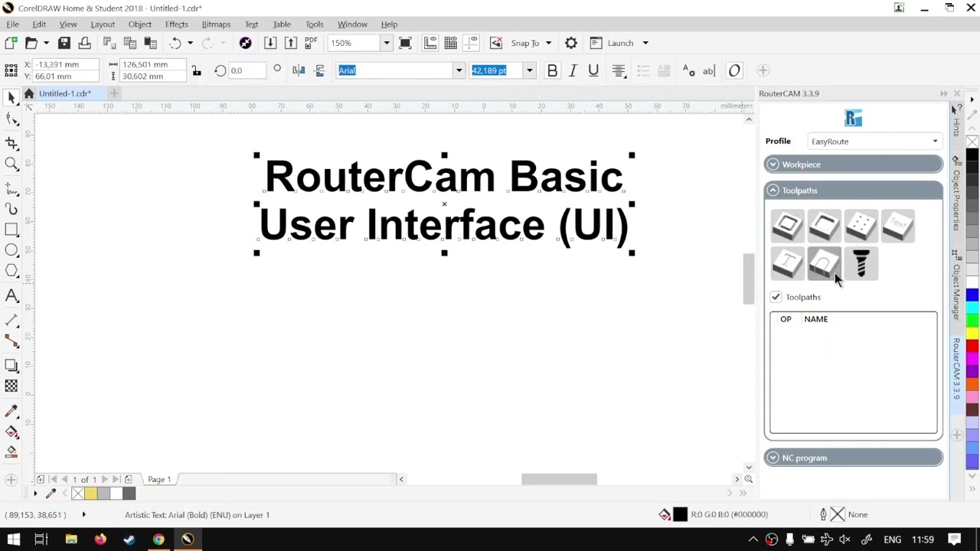
Task: Open the EasyRoute profile dropdown
Action: click(874, 142)
